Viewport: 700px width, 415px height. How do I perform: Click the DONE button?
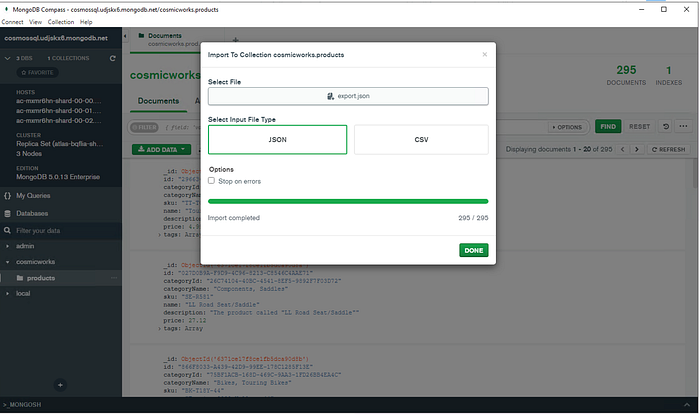coord(474,250)
